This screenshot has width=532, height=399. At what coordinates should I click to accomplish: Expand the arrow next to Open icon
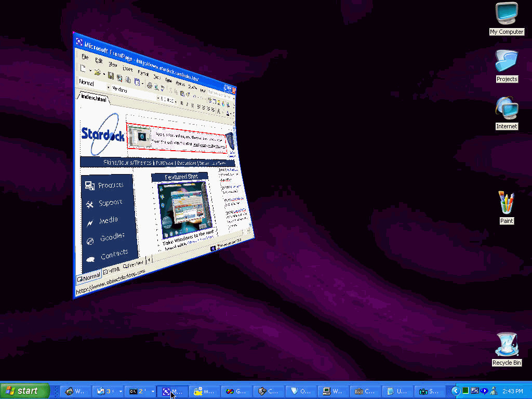(x=103, y=74)
